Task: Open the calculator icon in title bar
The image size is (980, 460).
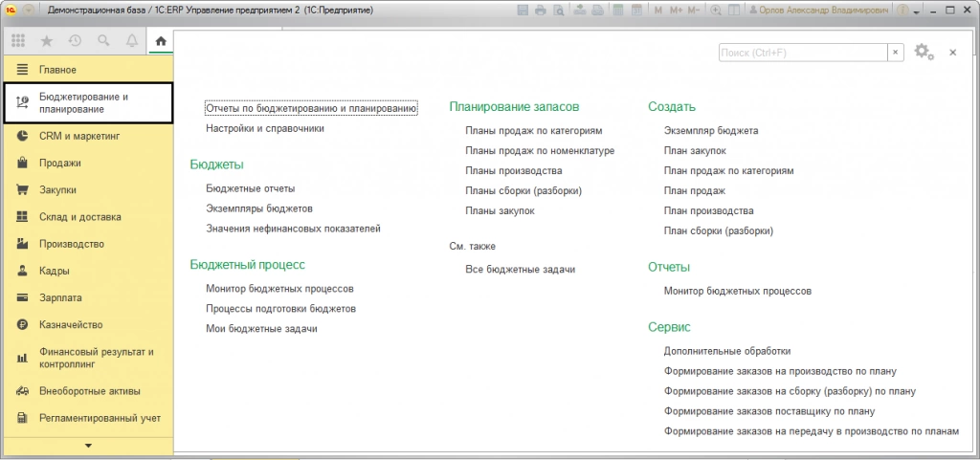Action: (618, 11)
